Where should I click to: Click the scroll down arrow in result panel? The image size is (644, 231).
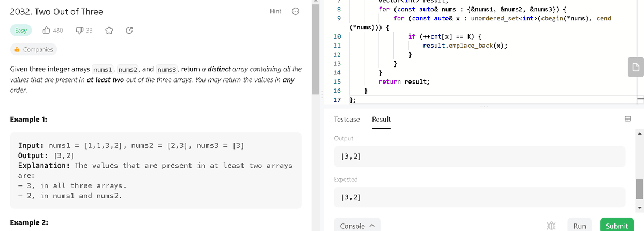tap(639, 208)
